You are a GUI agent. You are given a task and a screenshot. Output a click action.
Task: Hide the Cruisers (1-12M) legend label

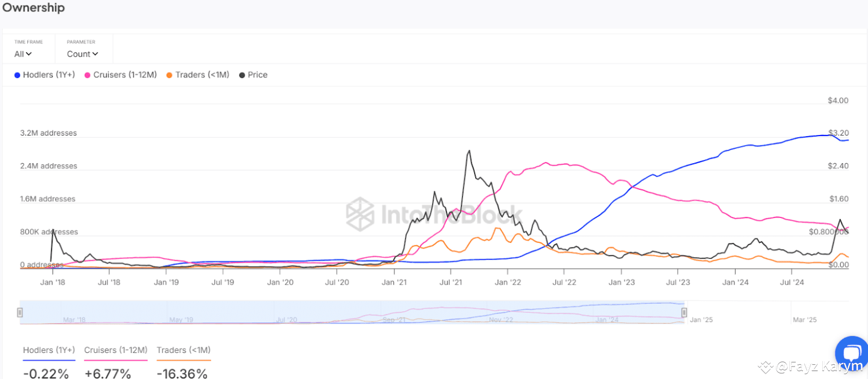[x=125, y=75]
